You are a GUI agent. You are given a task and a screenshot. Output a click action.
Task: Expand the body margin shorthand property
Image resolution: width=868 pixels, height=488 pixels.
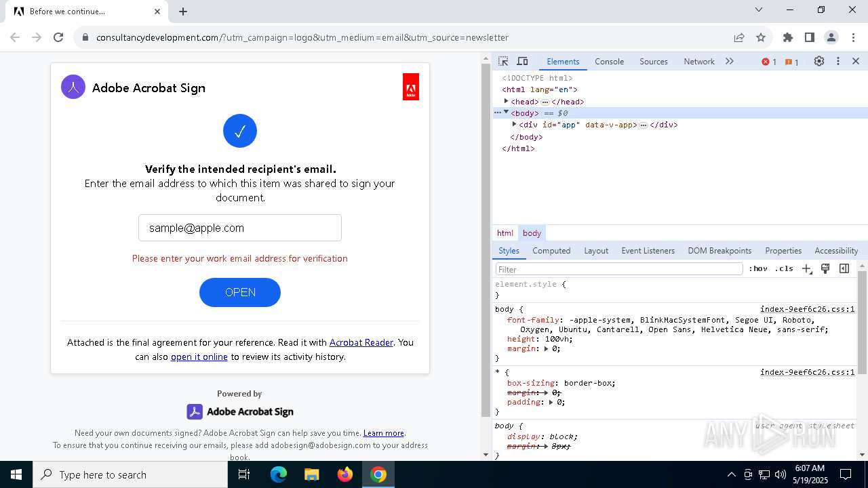(546, 348)
